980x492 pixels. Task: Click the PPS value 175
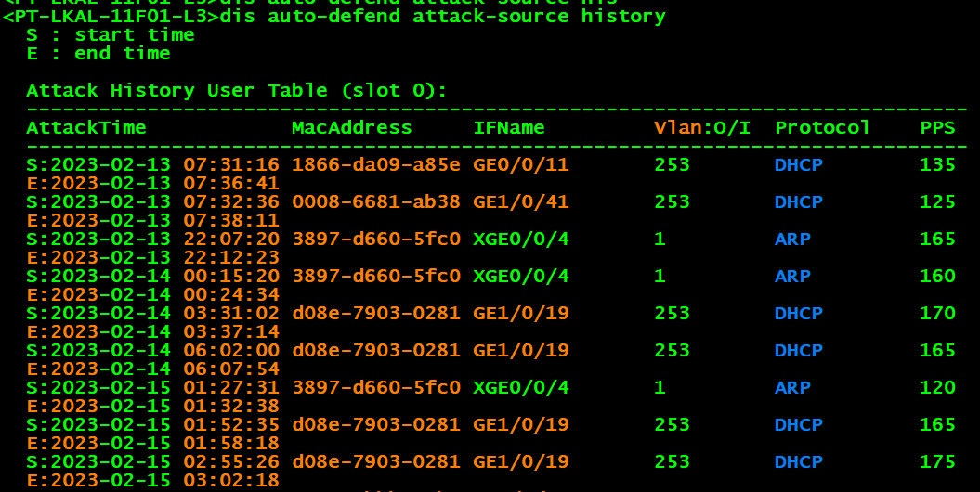[937, 461]
